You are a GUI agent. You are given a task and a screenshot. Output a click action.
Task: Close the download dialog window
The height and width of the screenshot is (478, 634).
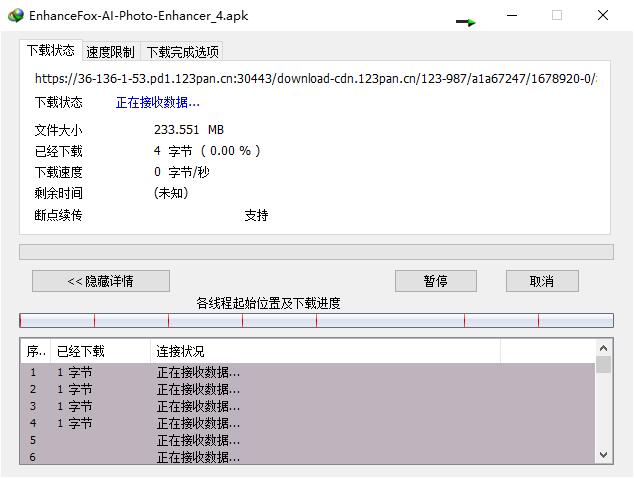(x=603, y=16)
